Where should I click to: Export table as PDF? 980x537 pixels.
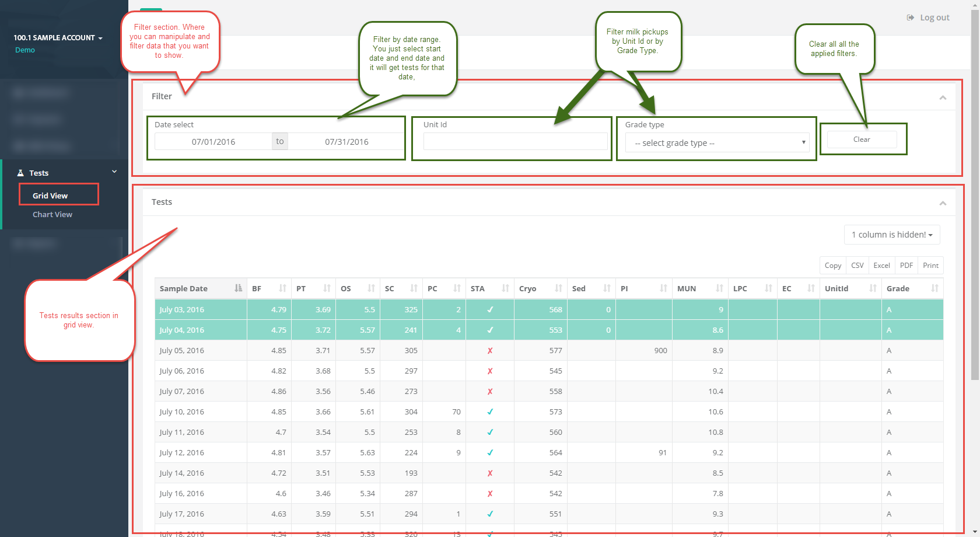907,266
